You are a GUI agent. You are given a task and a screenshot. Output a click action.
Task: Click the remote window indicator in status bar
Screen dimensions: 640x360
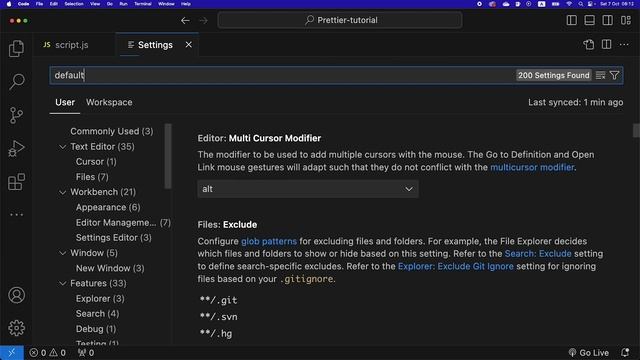click(12, 353)
